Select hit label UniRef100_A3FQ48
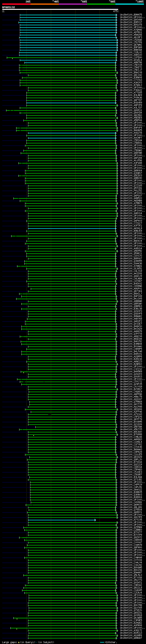 click(131, 163)
